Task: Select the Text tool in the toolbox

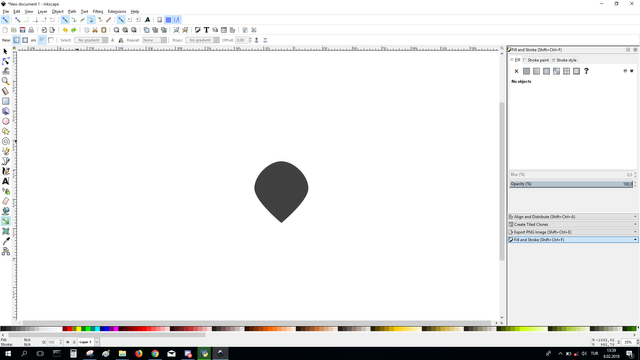Action: coord(5,181)
